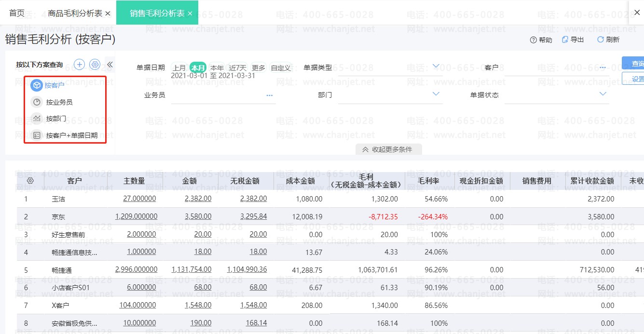Click the 按客户+单据日期 scheme icon

pyautogui.click(x=37, y=135)
